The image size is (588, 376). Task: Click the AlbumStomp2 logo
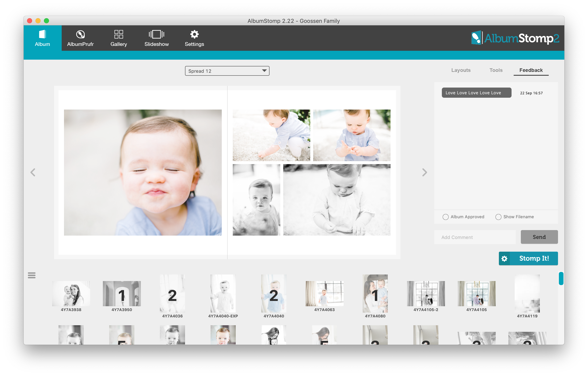click(515, 38)
